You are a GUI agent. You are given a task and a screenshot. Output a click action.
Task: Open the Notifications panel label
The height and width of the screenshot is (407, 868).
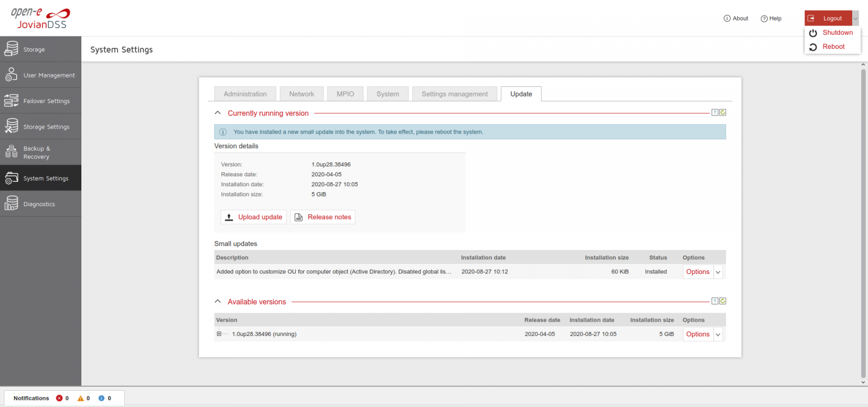click(x=31, y=398)
